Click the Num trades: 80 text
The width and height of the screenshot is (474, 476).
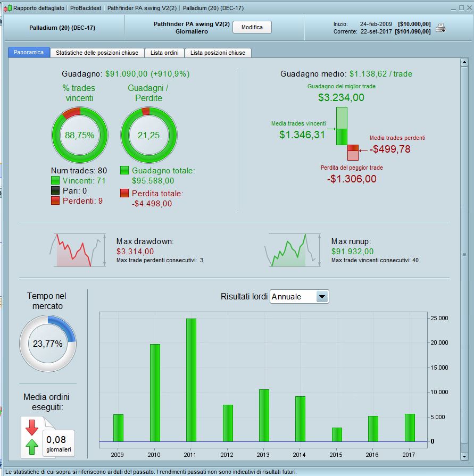79,171
